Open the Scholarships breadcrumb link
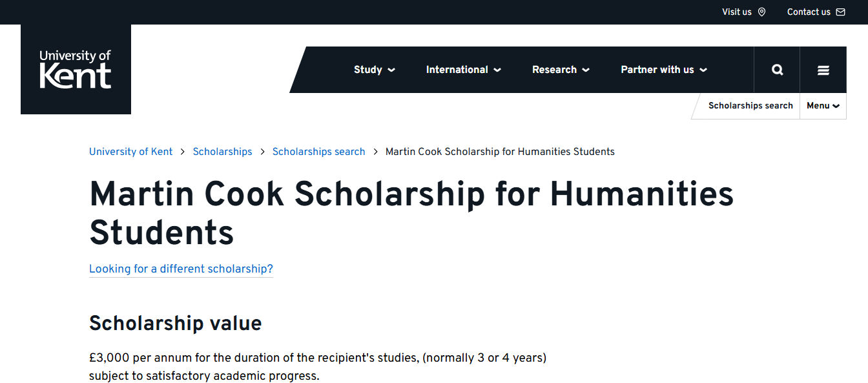Viewport: 868px width, 383px height. (x=222, y=151)
